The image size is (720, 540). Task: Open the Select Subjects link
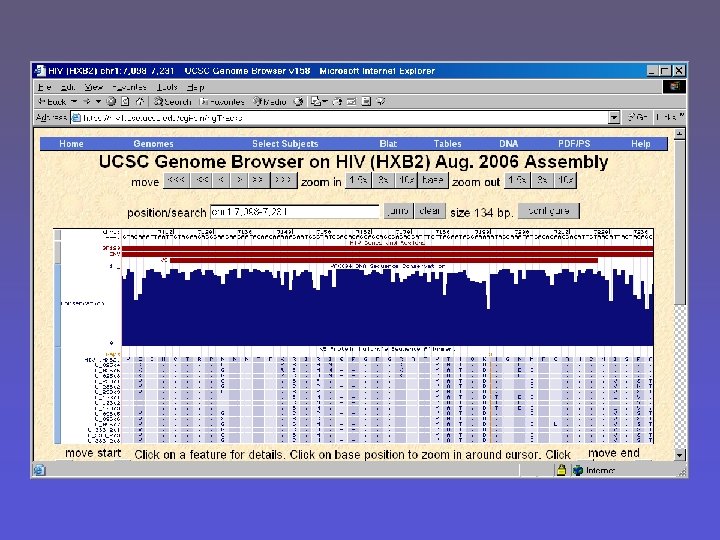(285, 144)
